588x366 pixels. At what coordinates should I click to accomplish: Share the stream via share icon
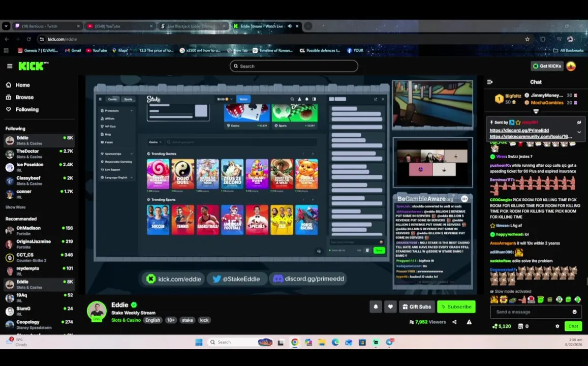[454, 322]
